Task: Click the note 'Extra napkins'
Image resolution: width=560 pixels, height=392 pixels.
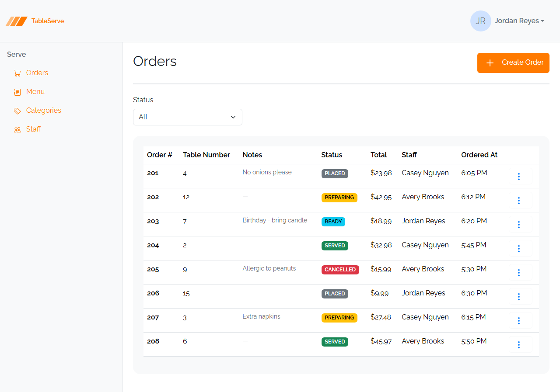Action: 262,316
